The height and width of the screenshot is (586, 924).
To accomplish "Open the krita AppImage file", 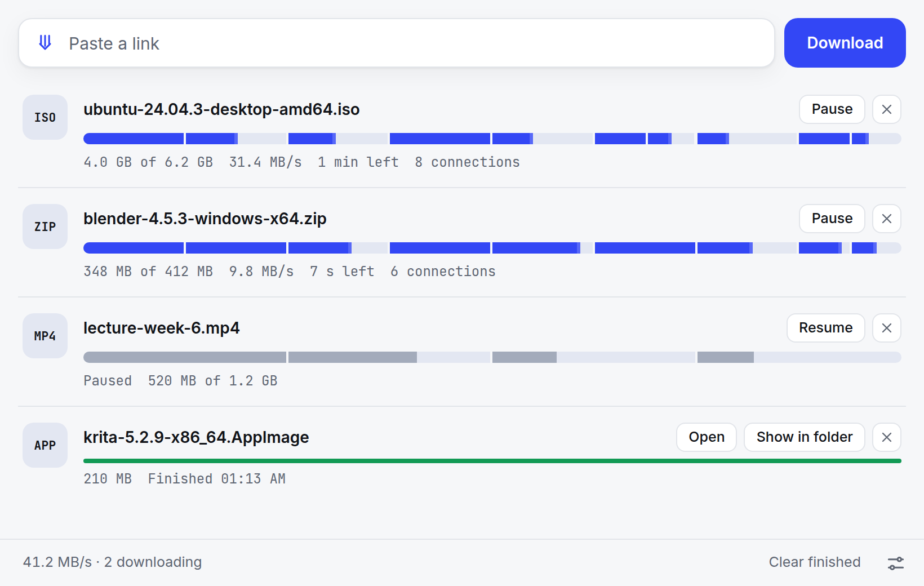I will coord(707,437).
